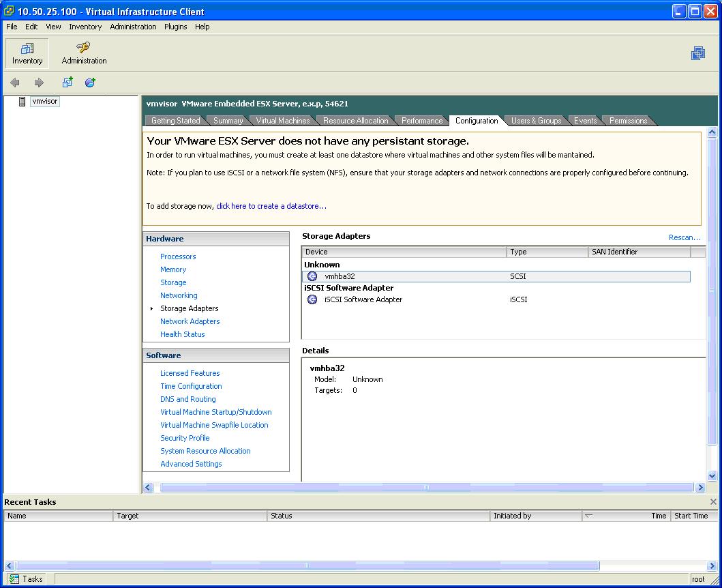Open the Inventory menu

[x=85, y=27]
